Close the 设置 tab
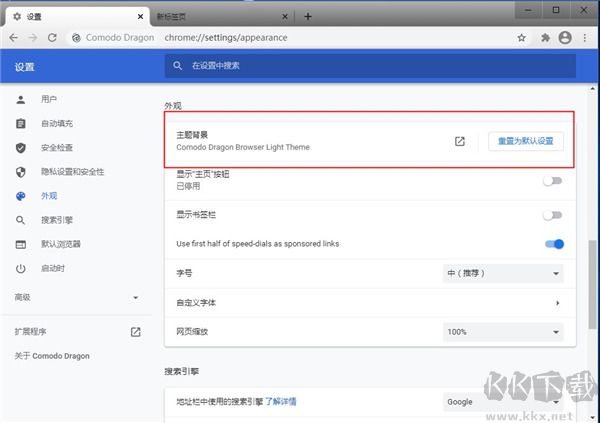Viewport: 600px width, 423px height. [140, 16]
